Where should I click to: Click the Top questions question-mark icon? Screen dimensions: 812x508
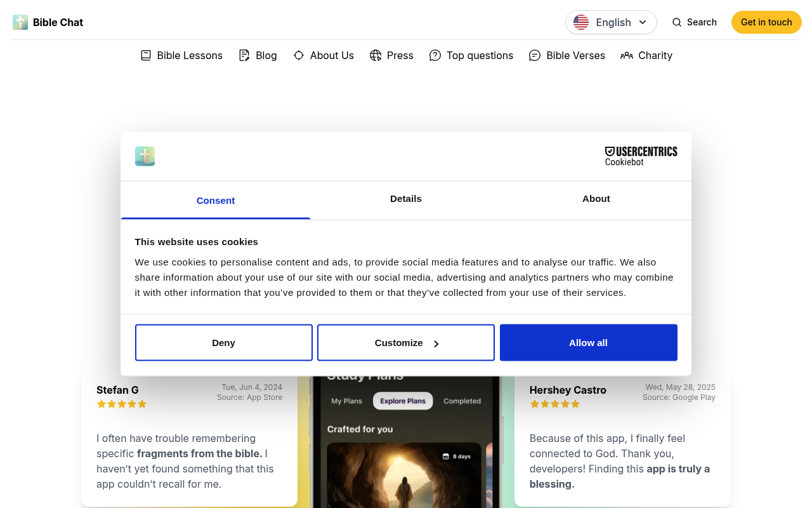(x=435, y=55)
